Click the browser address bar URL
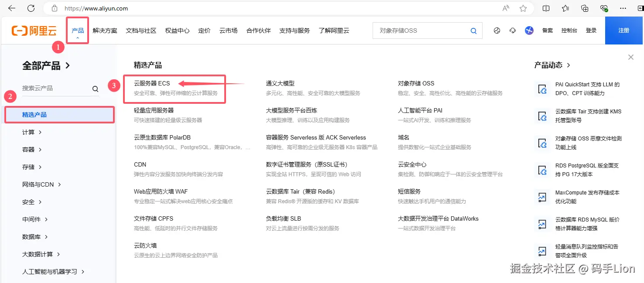644x283 pixels. [96, 8]
